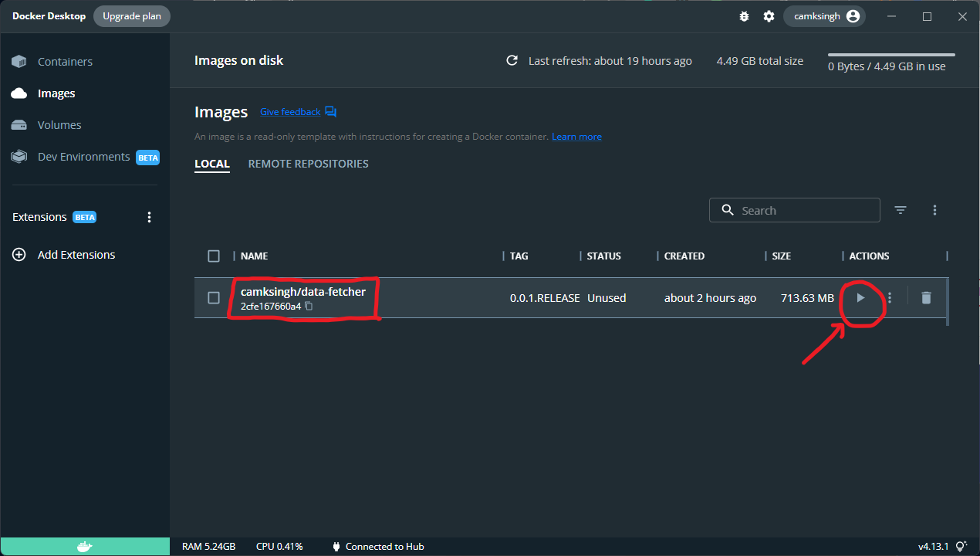Click the RAM 5.24GB status entry

click(209, 547)
